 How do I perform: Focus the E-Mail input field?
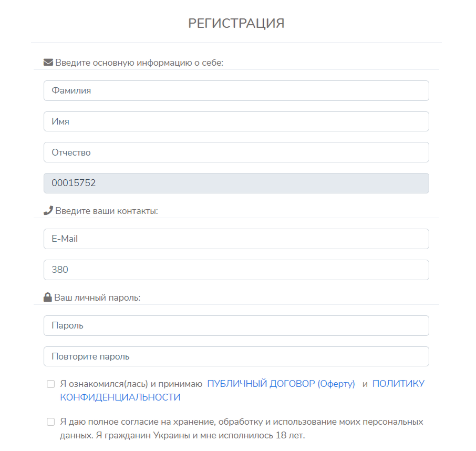236,239
